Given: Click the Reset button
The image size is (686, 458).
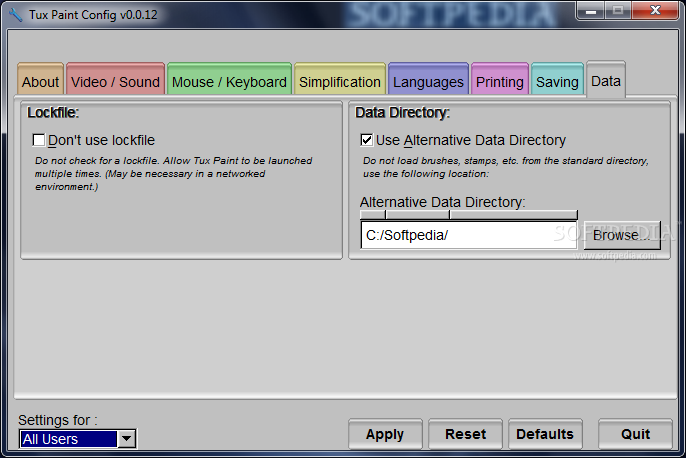Looking at the screenshot, I should point(466,434).
